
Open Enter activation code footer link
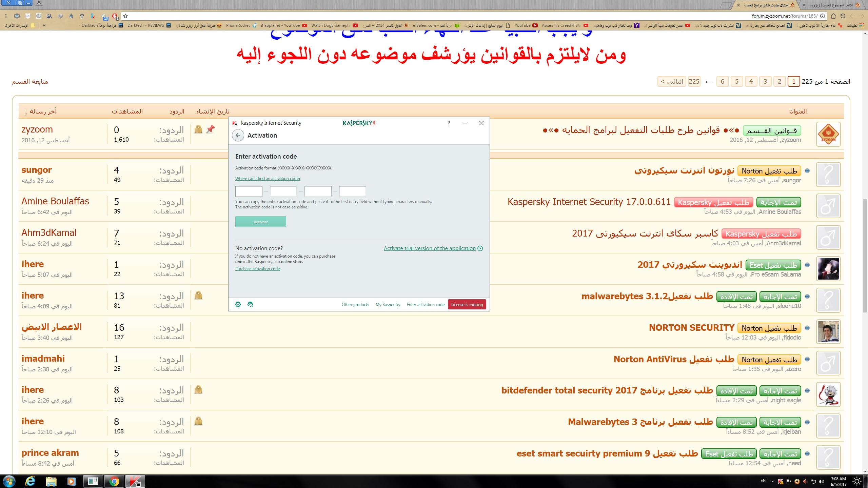pyautogui.click(x=426, y=305)
